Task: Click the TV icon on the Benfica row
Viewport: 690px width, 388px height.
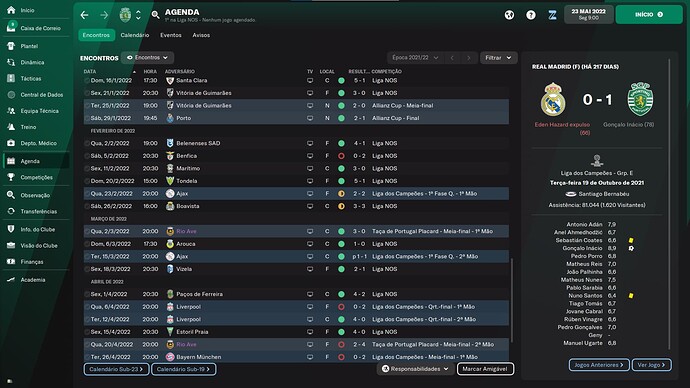Action: pyautogui.click(x=310, y=156)
